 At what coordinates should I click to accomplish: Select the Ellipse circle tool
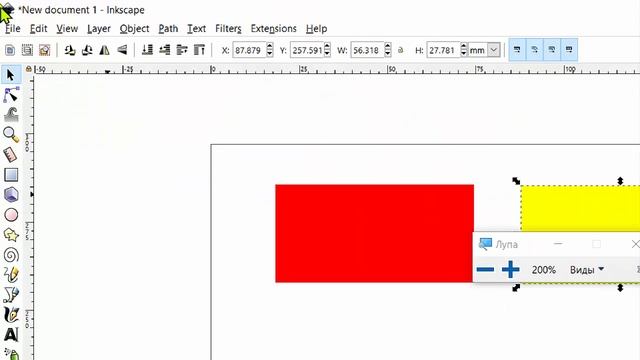(x=11, y=215)
